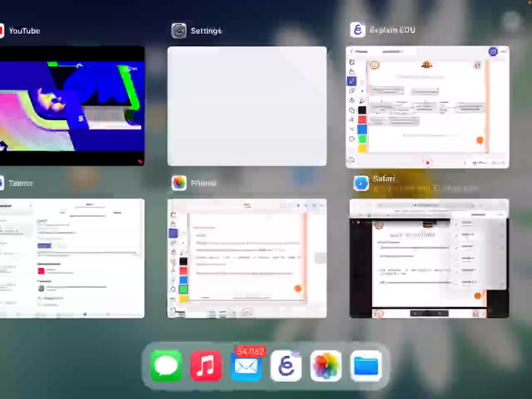This screenshot has height=399, width=532.
Task: Open the Files app in the dock
Action: click(366, 366)
